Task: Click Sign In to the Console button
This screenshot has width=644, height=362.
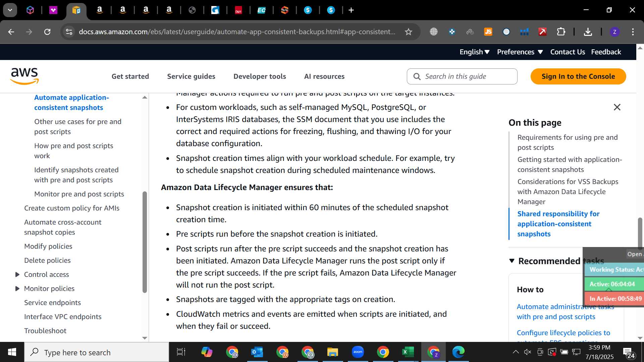Action: (x=578, y=76)
